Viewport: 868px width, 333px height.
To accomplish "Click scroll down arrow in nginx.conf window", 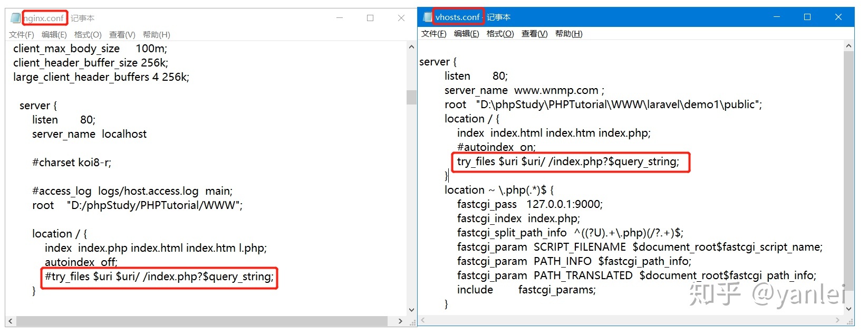I will 411,310.
